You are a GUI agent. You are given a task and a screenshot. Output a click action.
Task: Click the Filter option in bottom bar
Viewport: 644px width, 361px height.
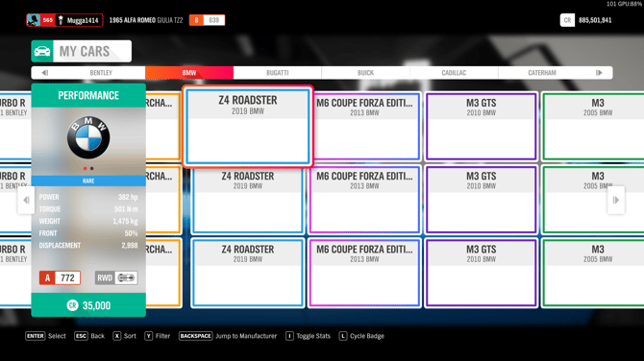pyautogui.click(x=158, y=336)
